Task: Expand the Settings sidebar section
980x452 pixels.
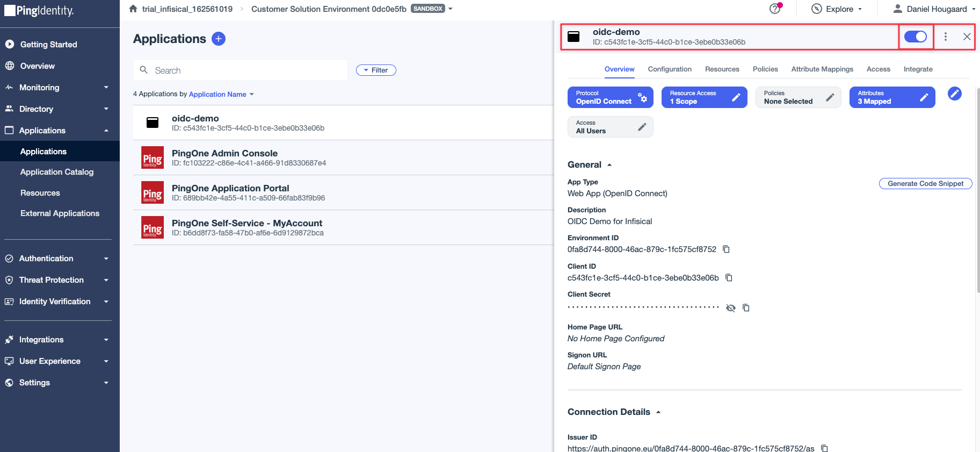Action: 60,383
